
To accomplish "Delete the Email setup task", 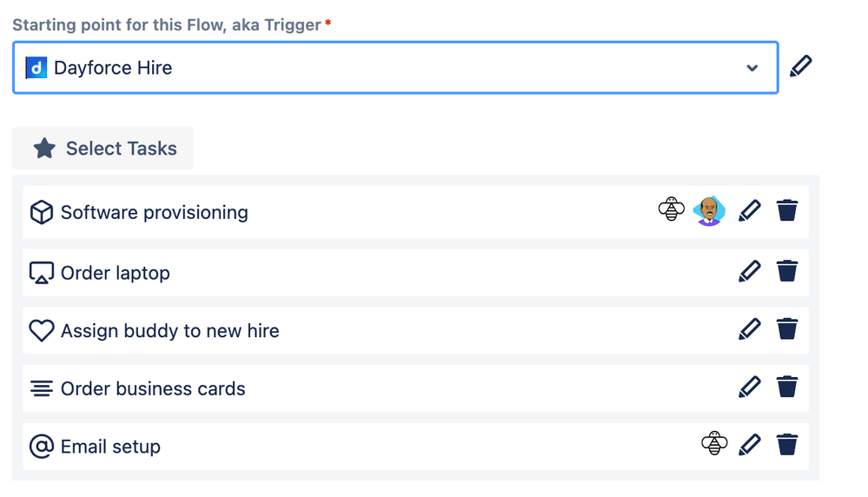I will click(x=787, y=446).
